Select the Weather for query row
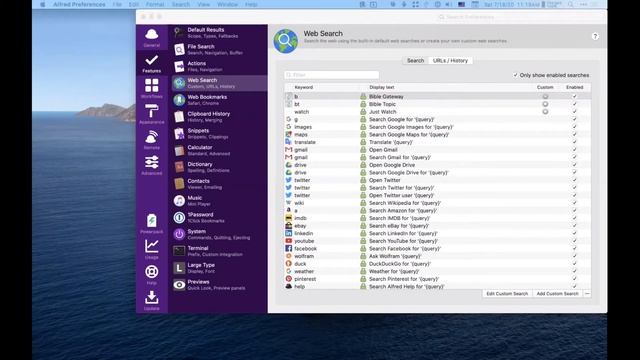This screenshot has height=360, width=640. (437, 271)
